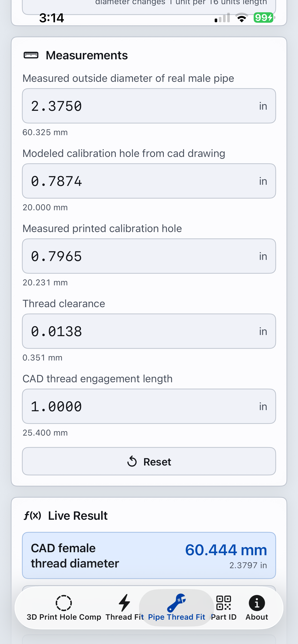
Task: Click the Reset button
Action: 149,461
